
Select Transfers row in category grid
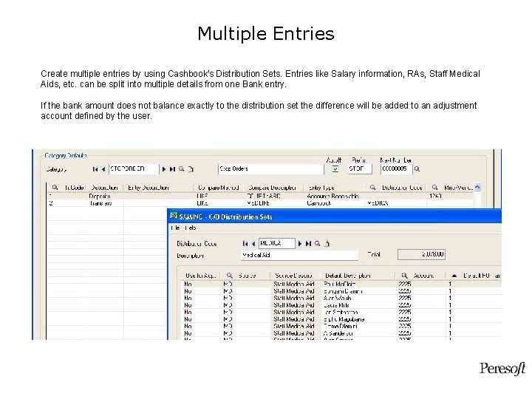(x=259, y=203)
